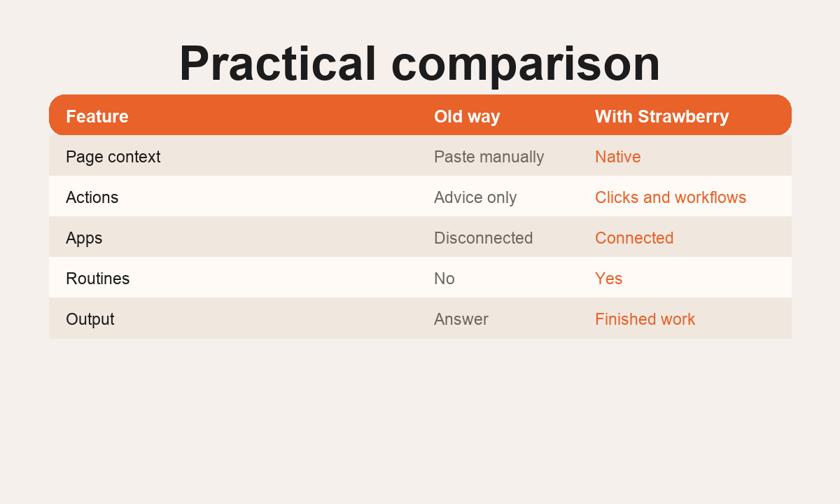Image resolution: width=840 pixels, height=504 pixels.
Task: Select Clicks and workflows text
Action: click(x=671, y=197)
